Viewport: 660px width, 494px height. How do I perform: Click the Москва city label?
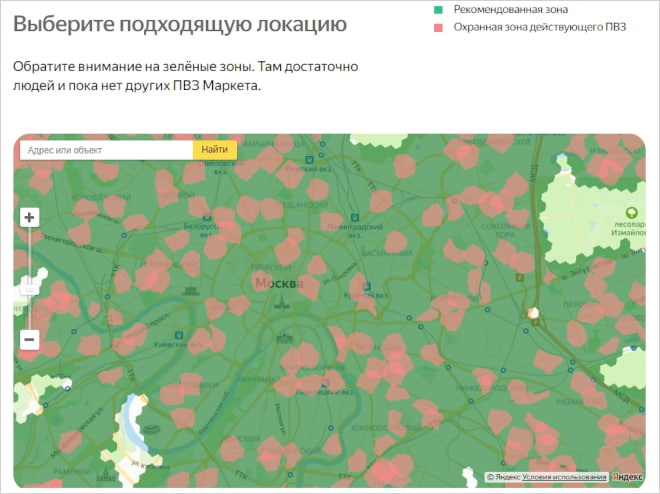[279, 283]
